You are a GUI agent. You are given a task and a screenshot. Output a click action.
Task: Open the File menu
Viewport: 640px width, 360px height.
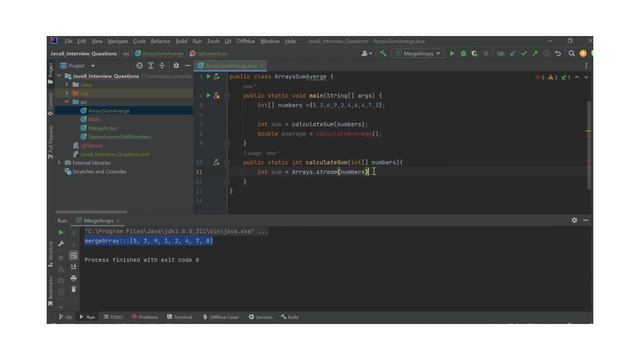[x=68, y=41]
